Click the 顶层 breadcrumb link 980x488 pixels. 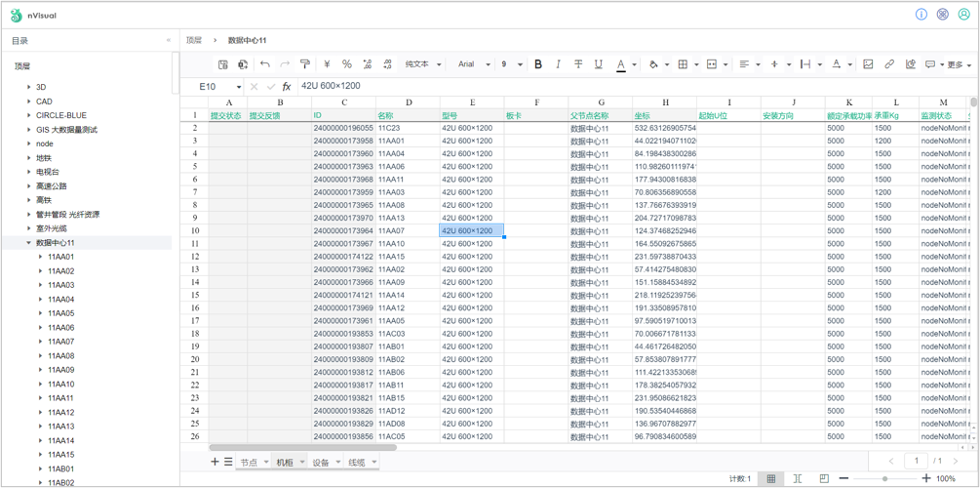click(194, 40)
